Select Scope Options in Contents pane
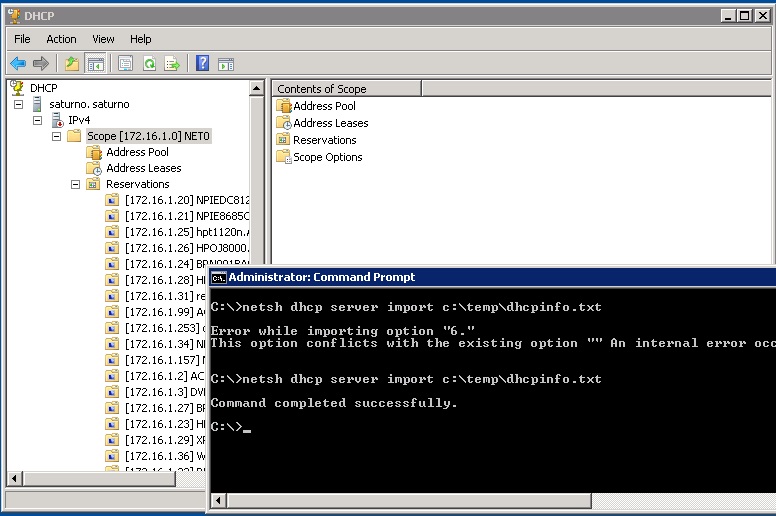Viewport: 776px width, 516px height. (327, 157)
